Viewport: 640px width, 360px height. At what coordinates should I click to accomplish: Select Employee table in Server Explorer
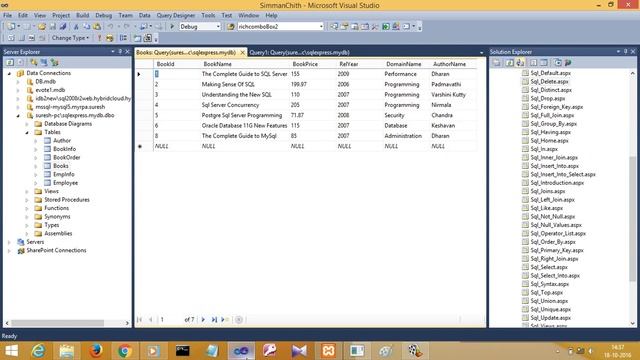point(65,183)
